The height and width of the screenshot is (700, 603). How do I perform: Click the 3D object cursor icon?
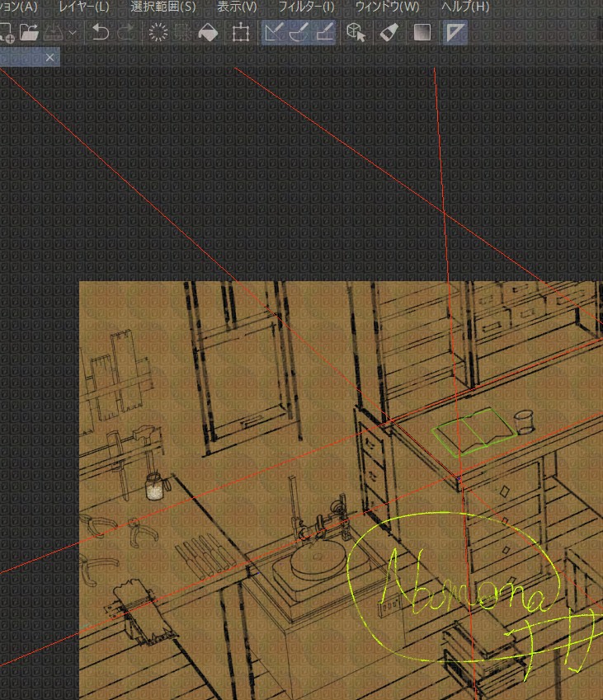(356, 33)
